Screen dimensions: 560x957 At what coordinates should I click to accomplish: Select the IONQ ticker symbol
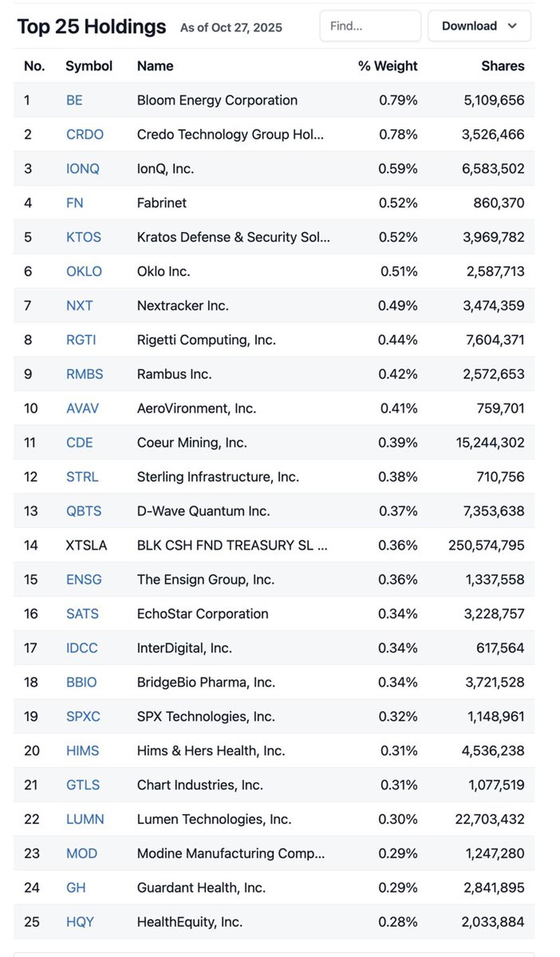click(82, 168)
